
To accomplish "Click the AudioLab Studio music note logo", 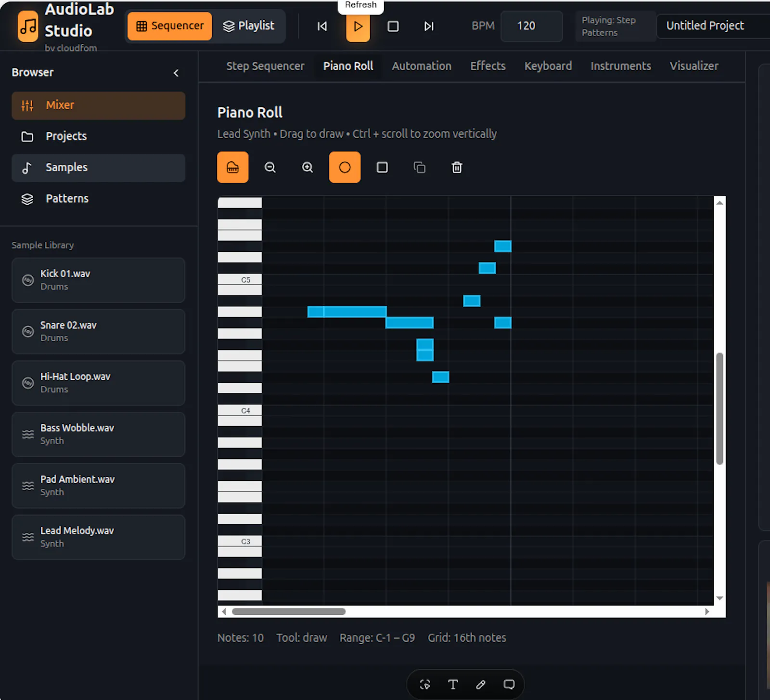I will [x=28, y=26].
